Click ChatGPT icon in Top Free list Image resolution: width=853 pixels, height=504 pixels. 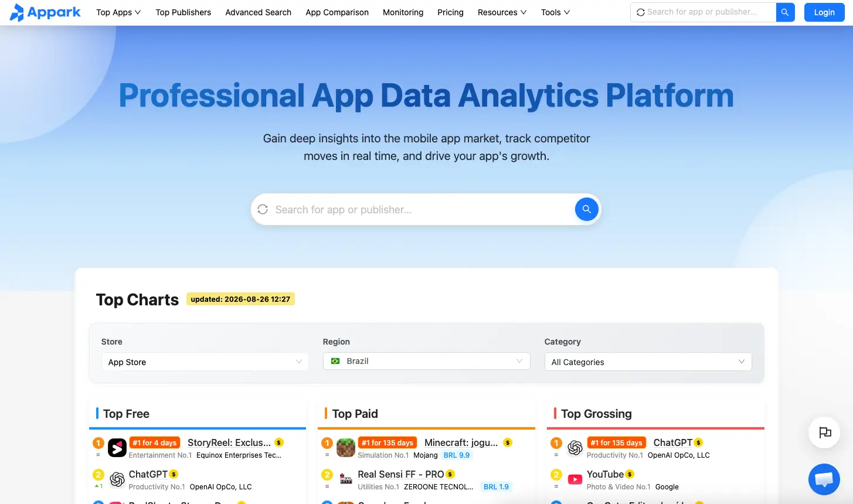(x=117, y=479)
